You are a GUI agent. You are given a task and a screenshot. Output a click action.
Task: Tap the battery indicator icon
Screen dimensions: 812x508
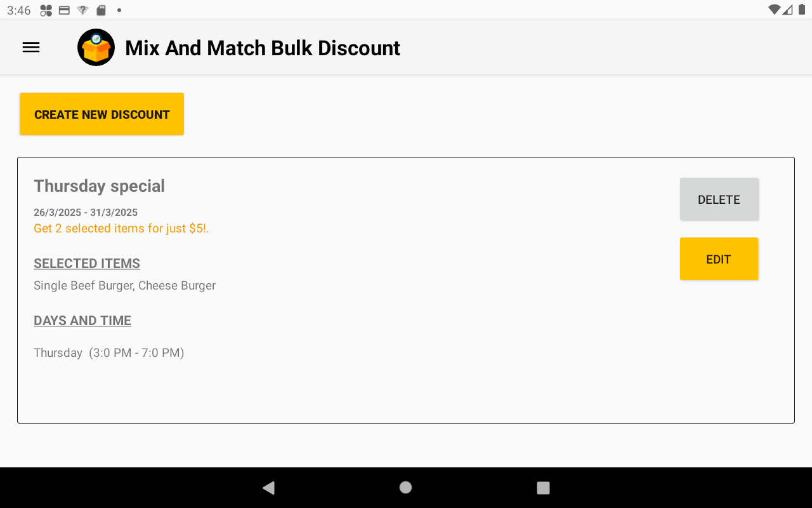tap(801, 10)
